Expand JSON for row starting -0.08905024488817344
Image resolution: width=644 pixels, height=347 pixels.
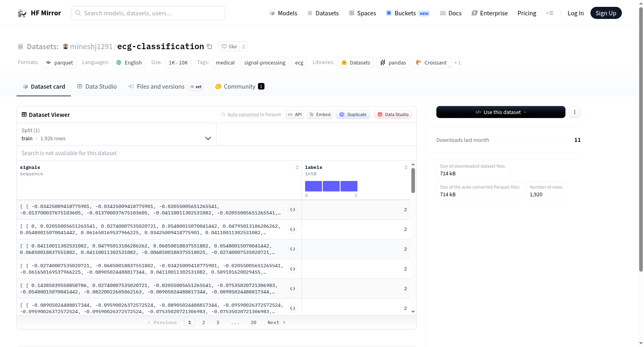[x=293, y=308]
